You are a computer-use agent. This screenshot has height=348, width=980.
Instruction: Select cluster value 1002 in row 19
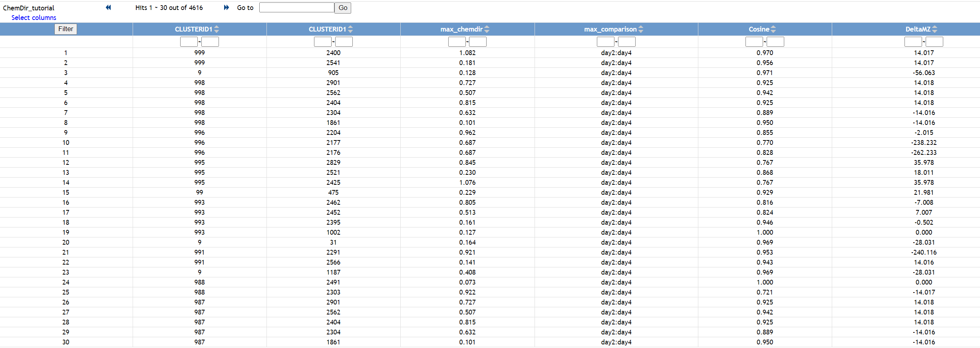[x=333, y=232]
